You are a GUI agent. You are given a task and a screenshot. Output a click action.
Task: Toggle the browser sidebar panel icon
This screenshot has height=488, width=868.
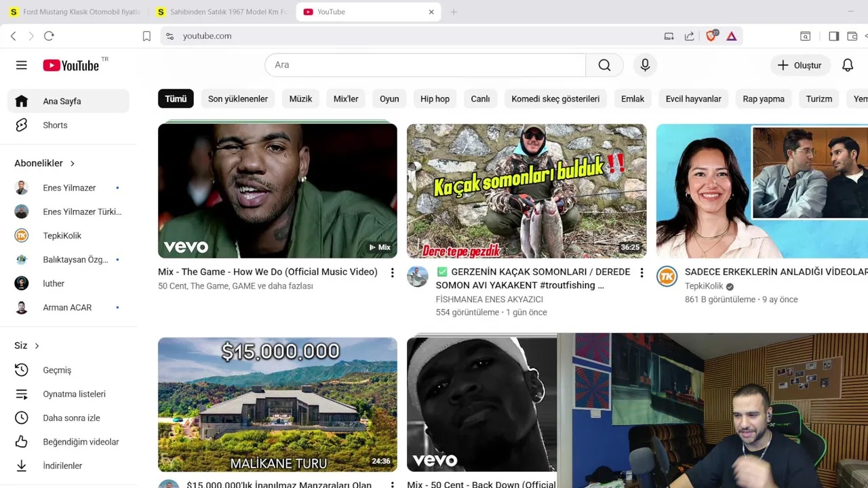tap(833, 36)
